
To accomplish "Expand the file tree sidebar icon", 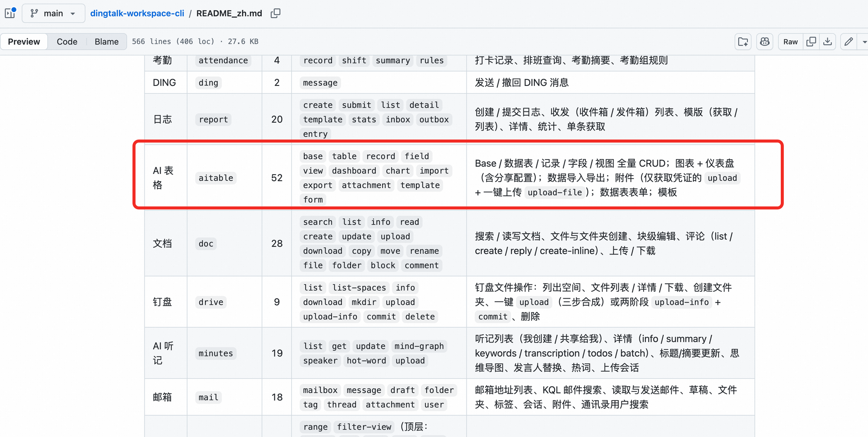I will pyautogui.click(x=10, y=13).
